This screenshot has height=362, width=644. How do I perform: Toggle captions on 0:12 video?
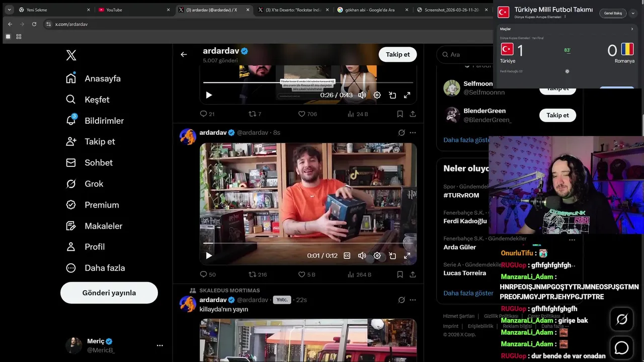pos(347,255)
